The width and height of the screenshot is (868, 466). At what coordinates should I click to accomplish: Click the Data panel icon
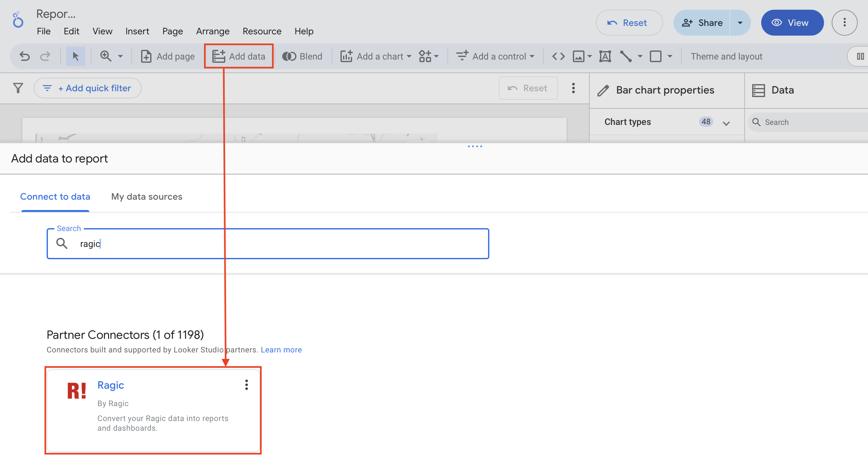758,91
